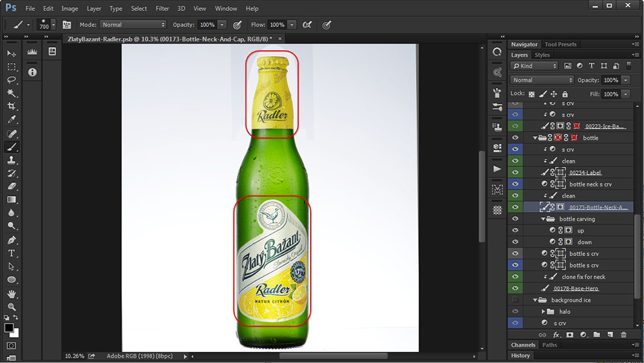Open the Actions panel play icon
The height and width of the screenshot is (363, 644).
(x=497, y=168)
